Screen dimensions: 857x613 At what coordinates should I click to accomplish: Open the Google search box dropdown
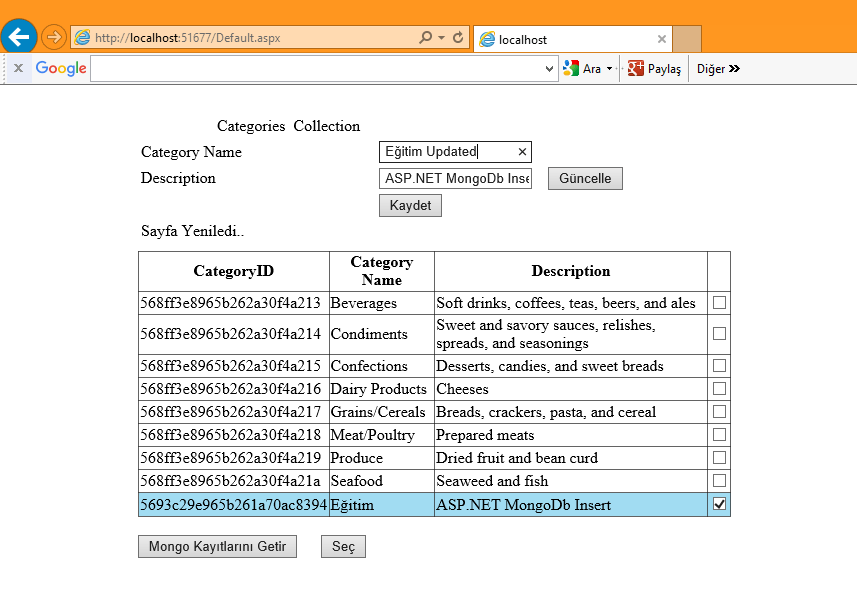tap(549, 69)
